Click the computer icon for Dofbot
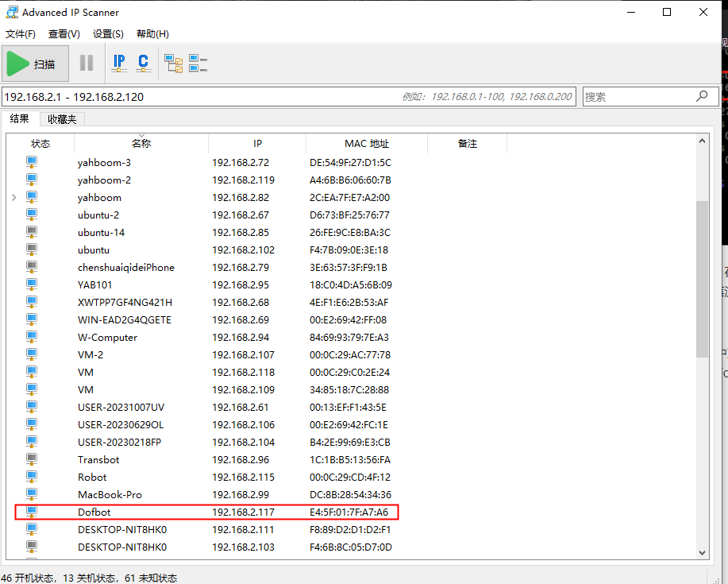 (32, 512)
